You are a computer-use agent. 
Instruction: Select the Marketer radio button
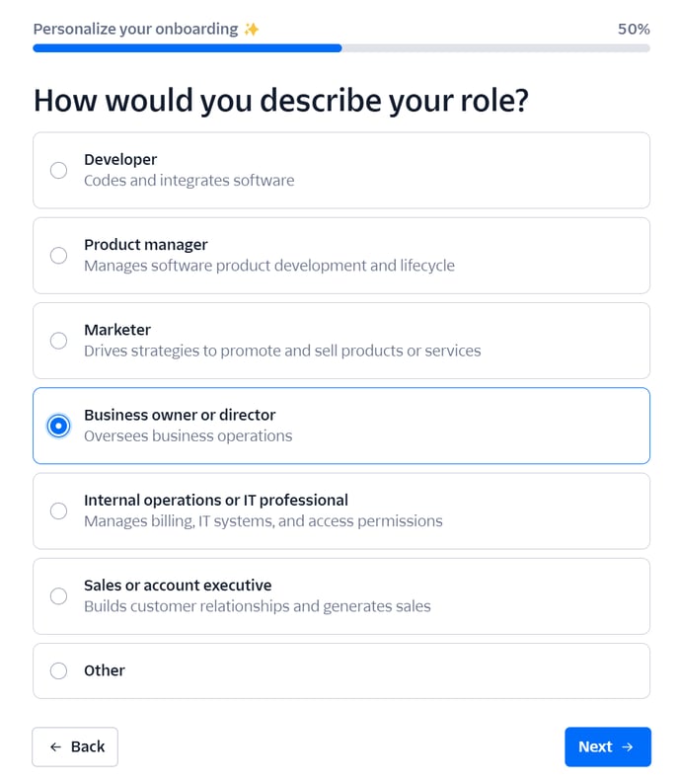tap(58, 341)
